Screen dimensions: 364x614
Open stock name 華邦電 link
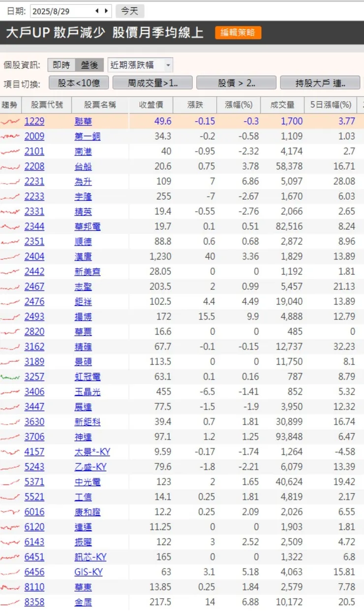click(x=88, y=226)
